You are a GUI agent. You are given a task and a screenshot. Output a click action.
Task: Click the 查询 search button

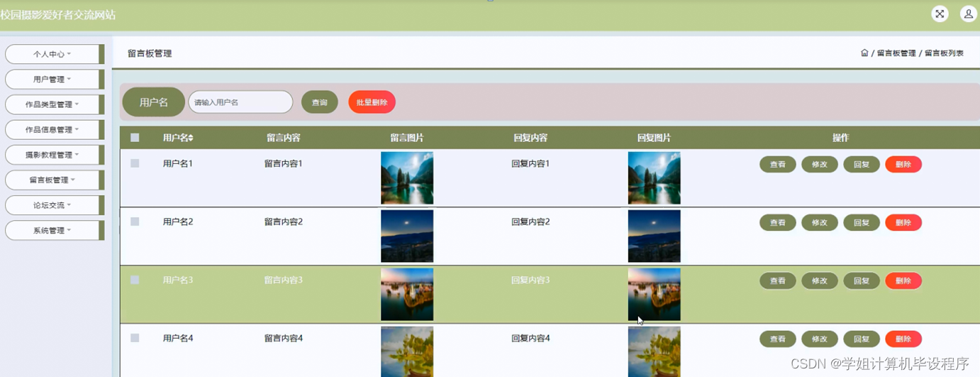320,102
